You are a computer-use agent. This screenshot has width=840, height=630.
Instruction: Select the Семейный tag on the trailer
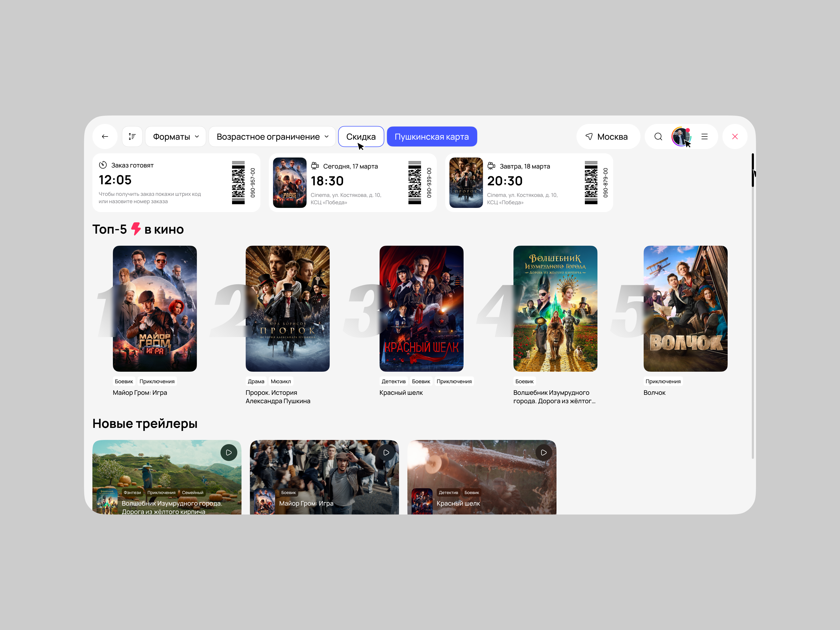coord(192,492)
